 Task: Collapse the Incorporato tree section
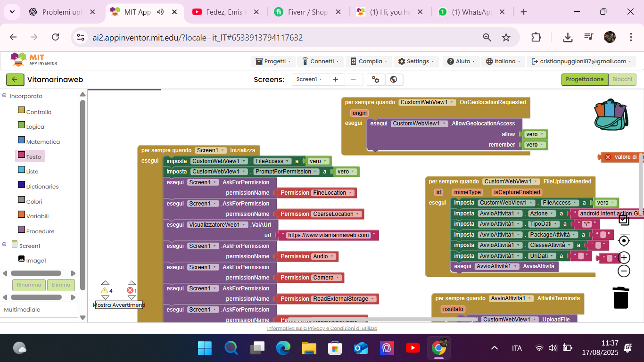click(x=4, y=96)
